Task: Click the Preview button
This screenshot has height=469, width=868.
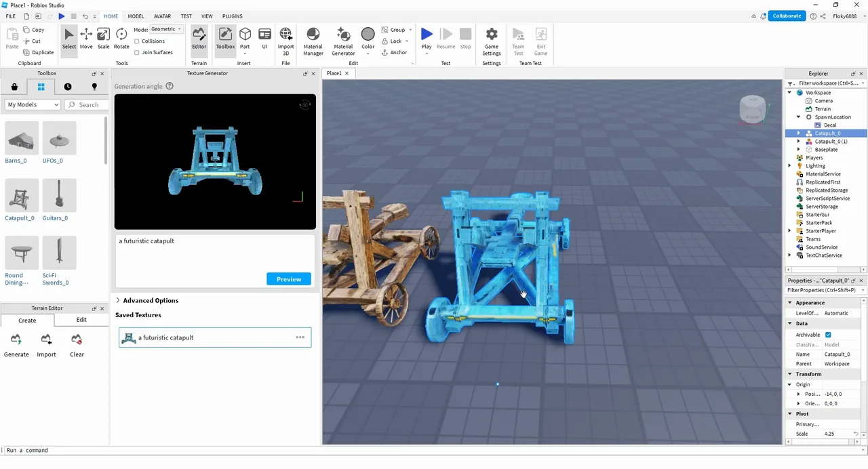Action: [289, 279]
